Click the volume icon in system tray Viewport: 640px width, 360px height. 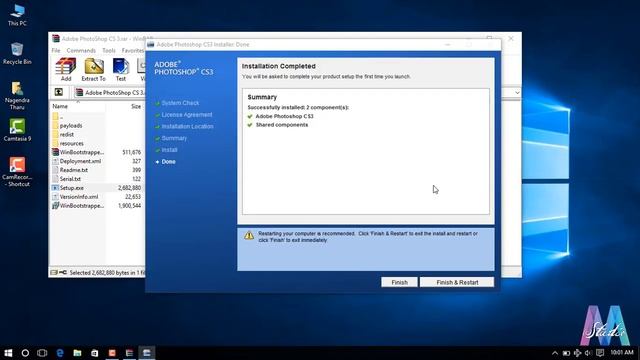(x=588, y=353)
